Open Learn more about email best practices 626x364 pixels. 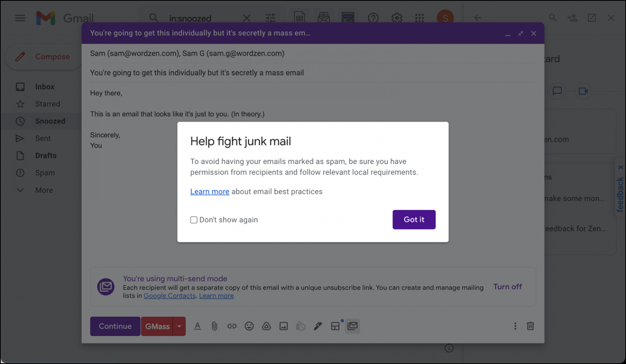point(209,192)
